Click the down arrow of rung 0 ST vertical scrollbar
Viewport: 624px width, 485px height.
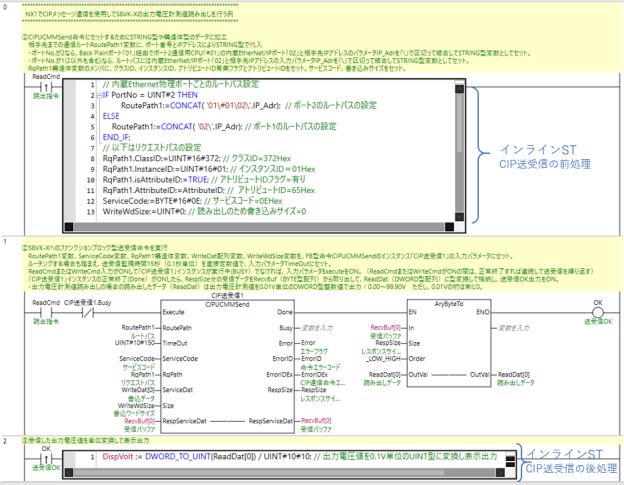tap(459, 216)
